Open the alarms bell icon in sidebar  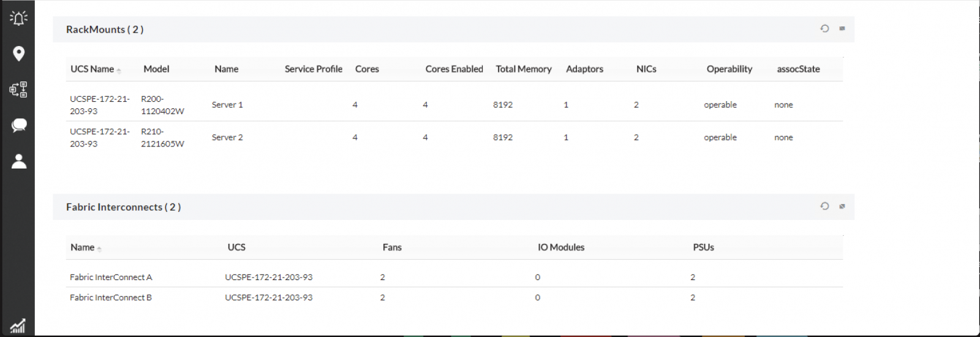pos(18,18)
